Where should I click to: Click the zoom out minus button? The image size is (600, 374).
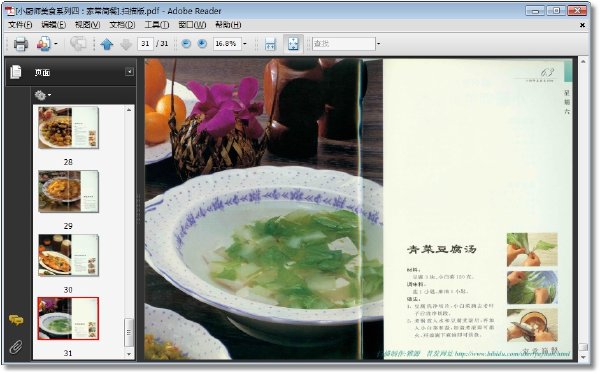186,44
